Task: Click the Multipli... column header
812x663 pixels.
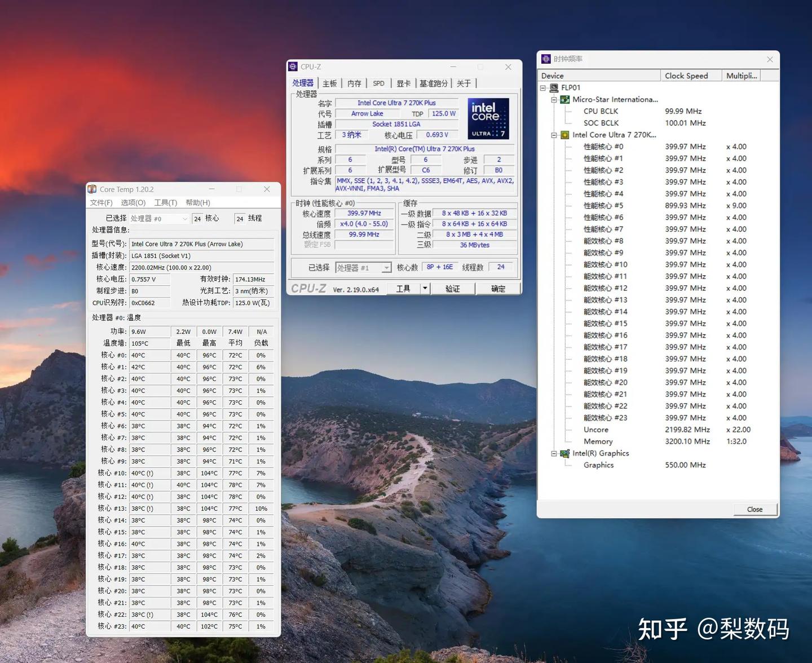Action: [x=742, y=76]
